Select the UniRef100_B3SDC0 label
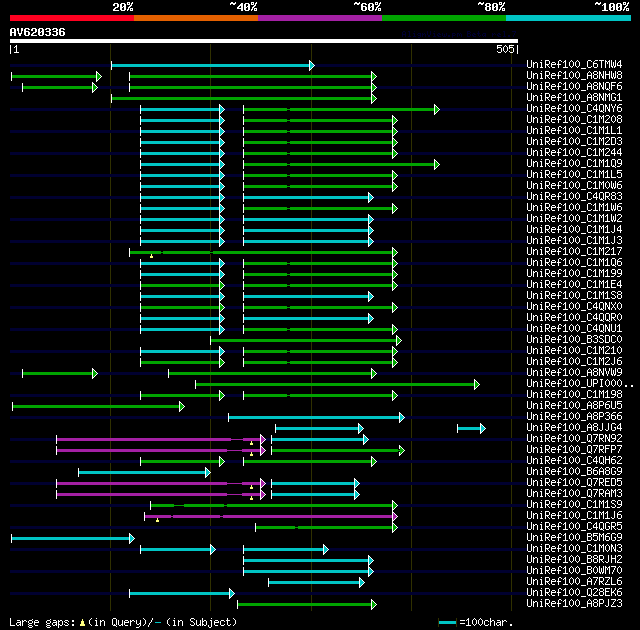 (574, 340)
